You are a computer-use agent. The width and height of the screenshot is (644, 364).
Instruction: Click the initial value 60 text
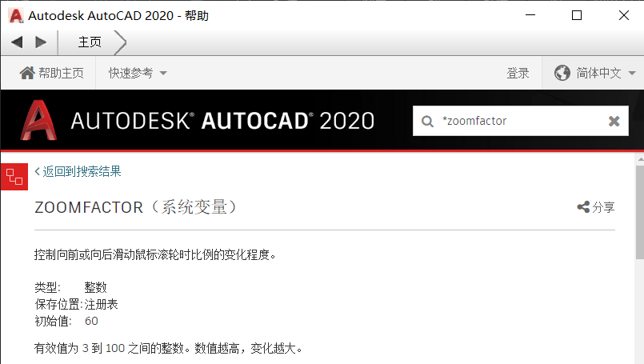coord(91,321)
